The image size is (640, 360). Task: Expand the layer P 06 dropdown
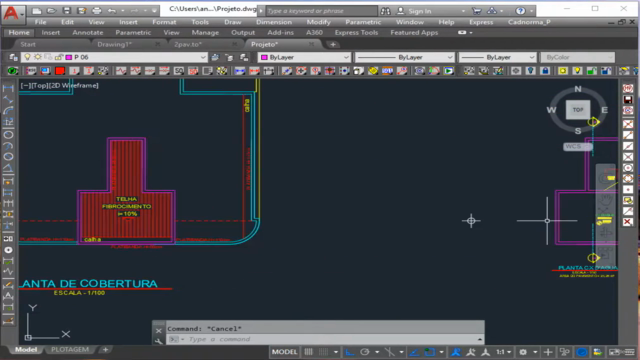[203, 58]
